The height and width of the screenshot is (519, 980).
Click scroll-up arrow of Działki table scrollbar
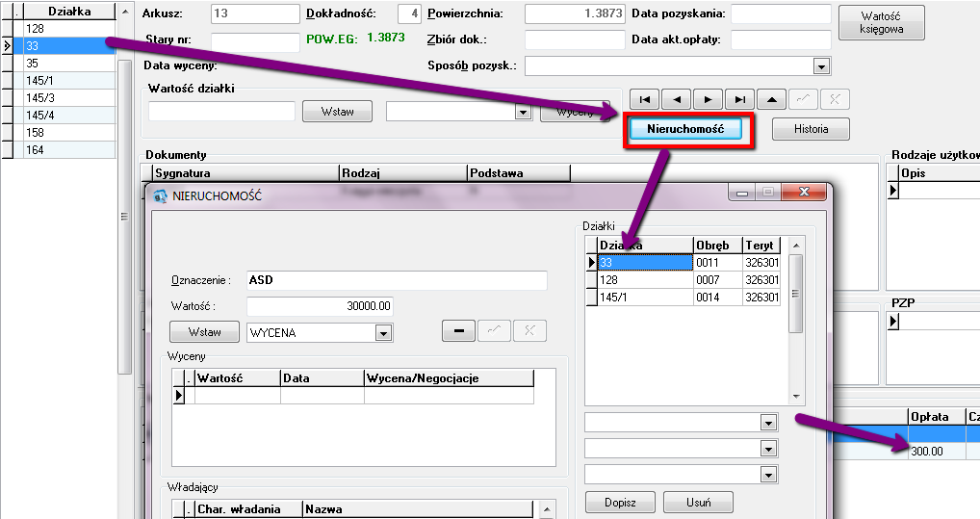pos(795,246)
